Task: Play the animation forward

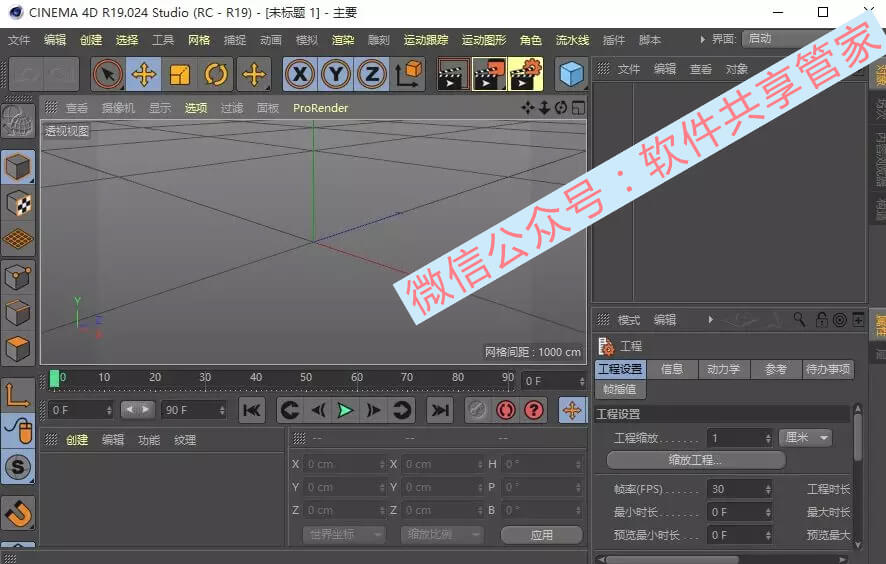Action: pos(345,410)
